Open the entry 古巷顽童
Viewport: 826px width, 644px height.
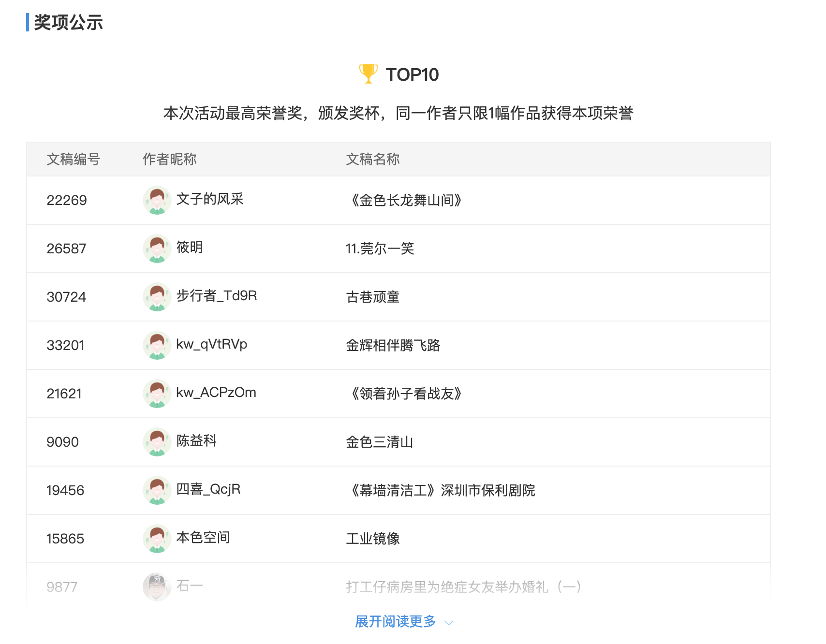click(x=373, y=297)
